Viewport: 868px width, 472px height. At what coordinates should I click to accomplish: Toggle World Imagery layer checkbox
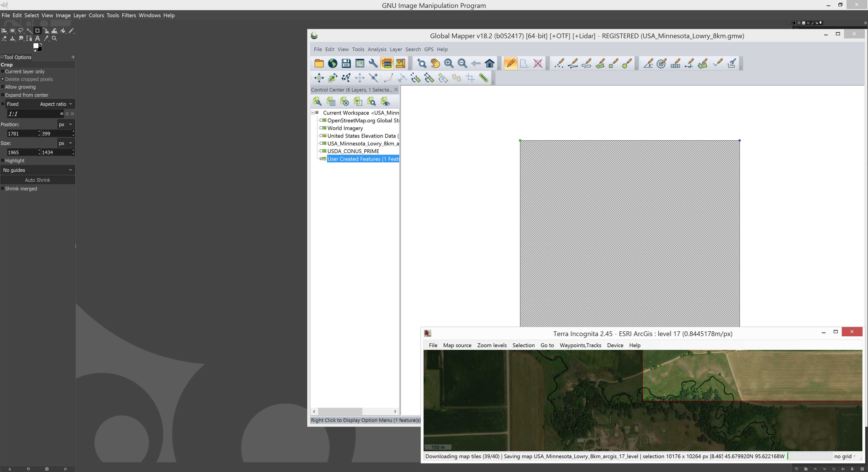(321, 128)
